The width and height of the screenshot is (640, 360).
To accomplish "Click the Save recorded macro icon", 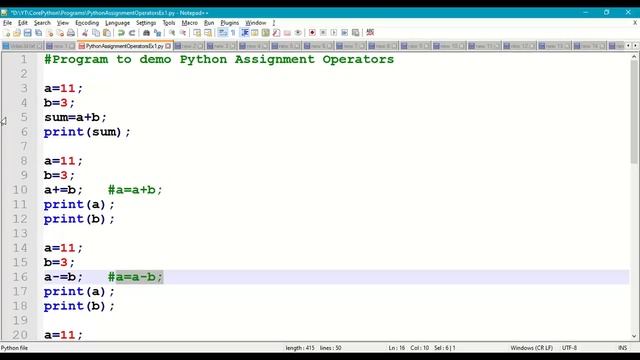I will point(356,33).
